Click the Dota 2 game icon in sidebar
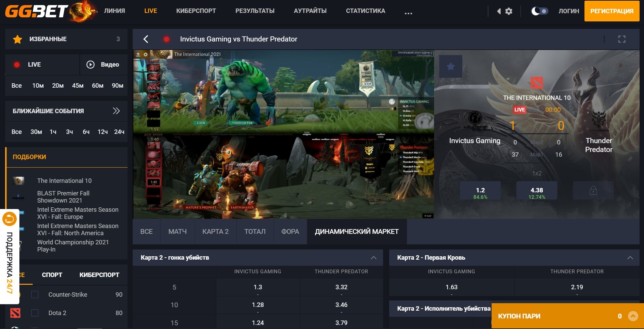Viewport: 644px width, 329px height. tap(15, 313)
